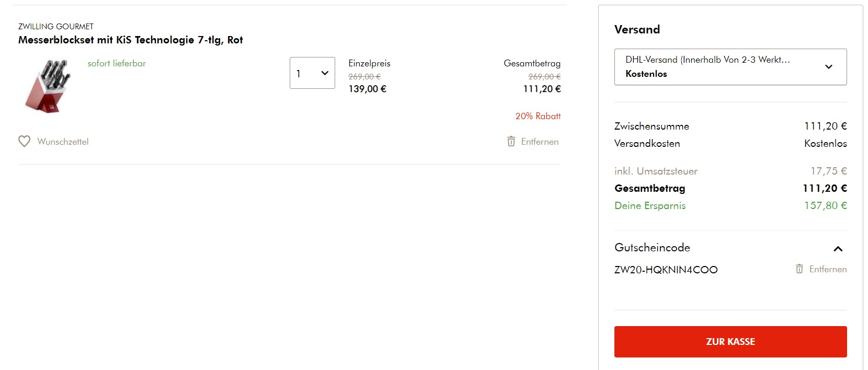
Task: Click the 20% Rabatt discount label
Action: pyautogui.click(x=538, y=116)
